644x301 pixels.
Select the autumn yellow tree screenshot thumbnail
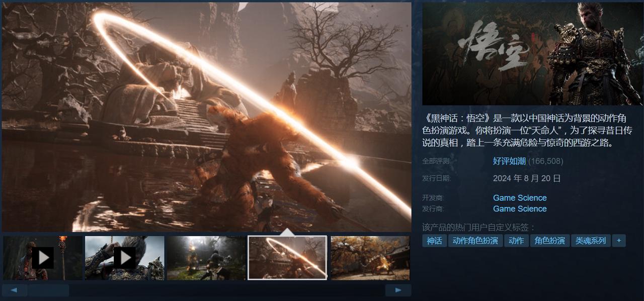370,258
